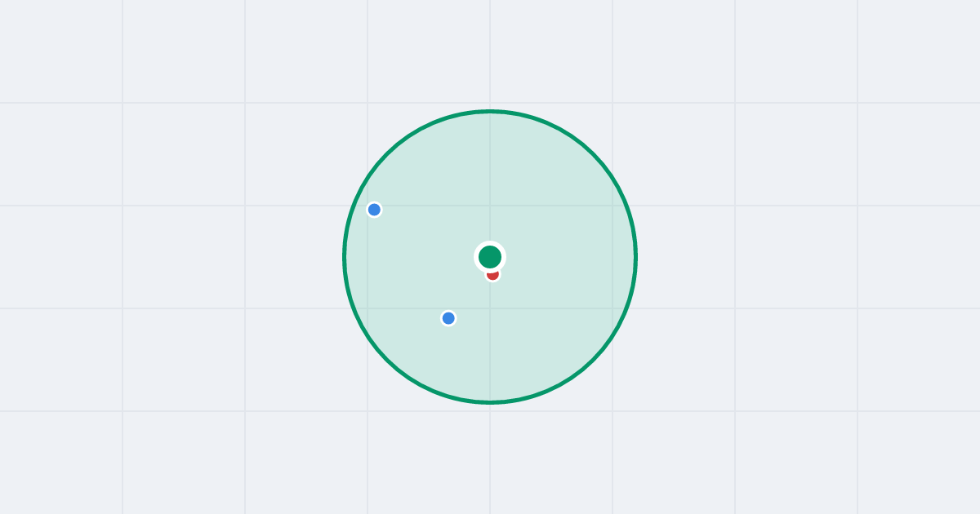The width and height of the screenshot is (980, 514).
Task: Click the green circle outline's rightmost point
Action: pyautogui.click(x=635, y=257)
